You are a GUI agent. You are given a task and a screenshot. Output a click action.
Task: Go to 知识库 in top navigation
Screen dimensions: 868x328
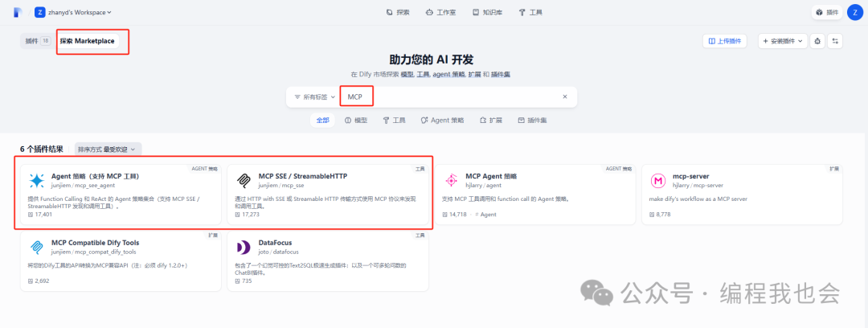point(487,12)
